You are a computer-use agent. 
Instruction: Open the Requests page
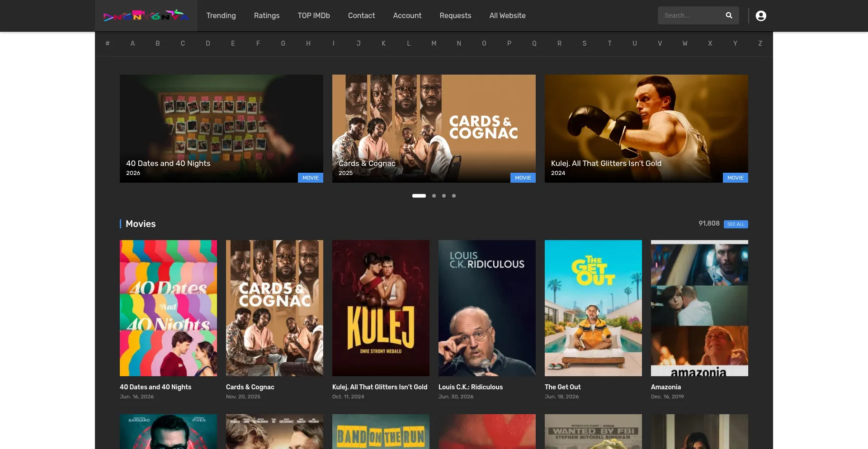(455, 16)
